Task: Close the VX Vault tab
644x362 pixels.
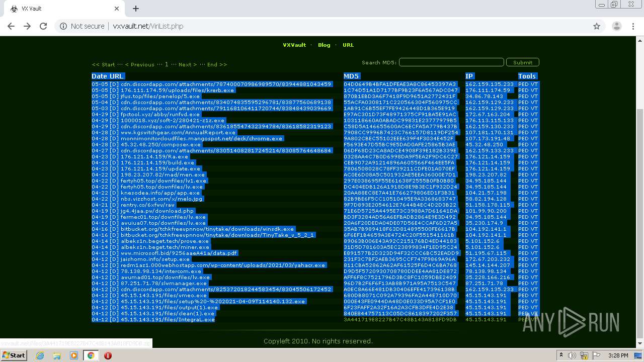Action: pos(117,9)
